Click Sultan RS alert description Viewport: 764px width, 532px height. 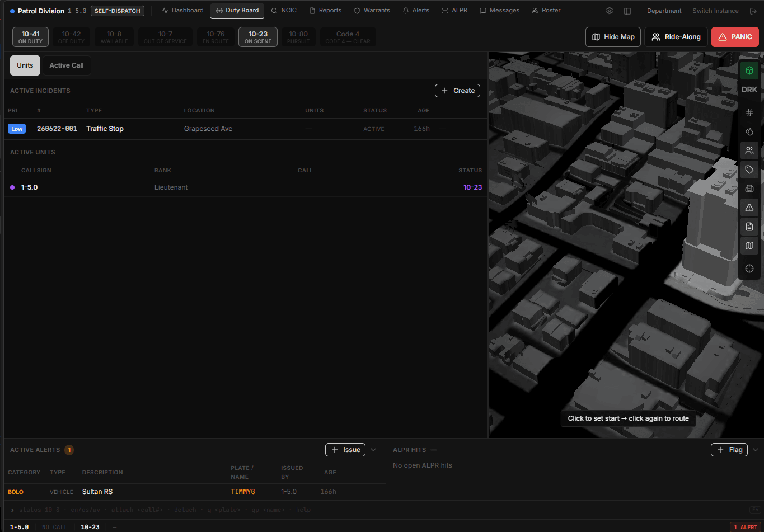click(97, 492)
